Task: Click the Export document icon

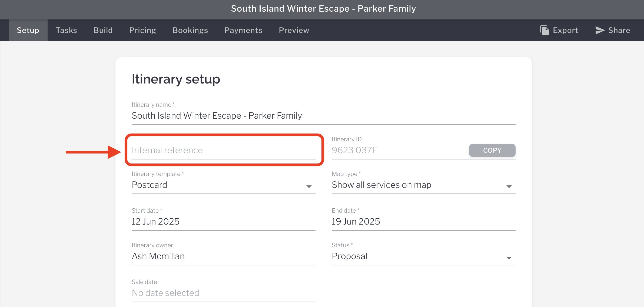Action: [544, 30]
